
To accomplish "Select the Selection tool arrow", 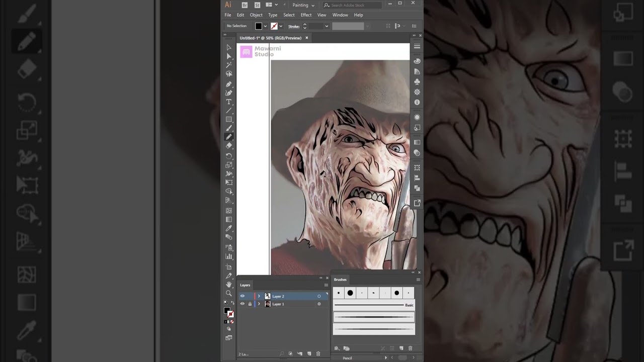I will 229,48.
